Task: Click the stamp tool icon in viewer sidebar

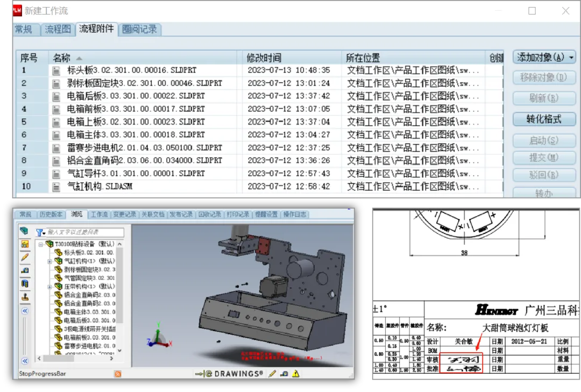Action: [25, 296]
